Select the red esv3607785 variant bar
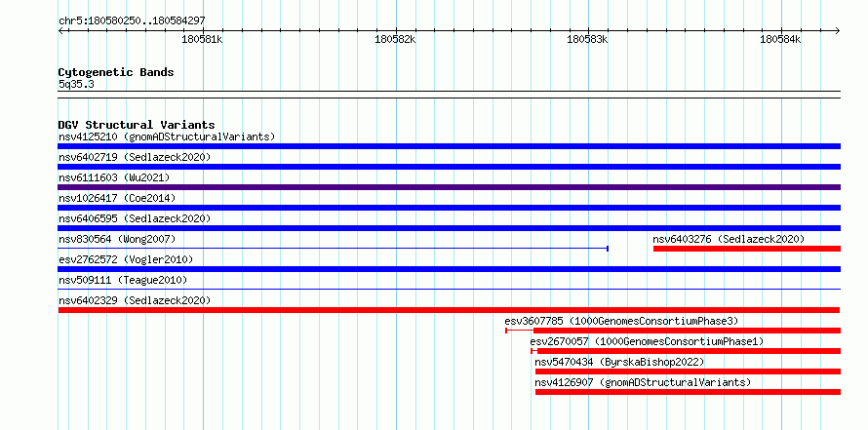 pos(673,331)
